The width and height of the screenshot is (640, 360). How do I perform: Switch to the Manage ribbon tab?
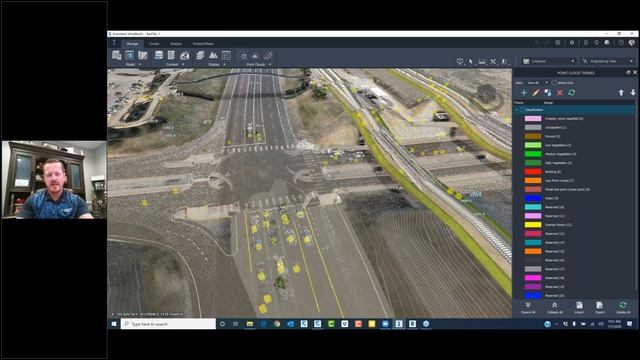[132, 44]
